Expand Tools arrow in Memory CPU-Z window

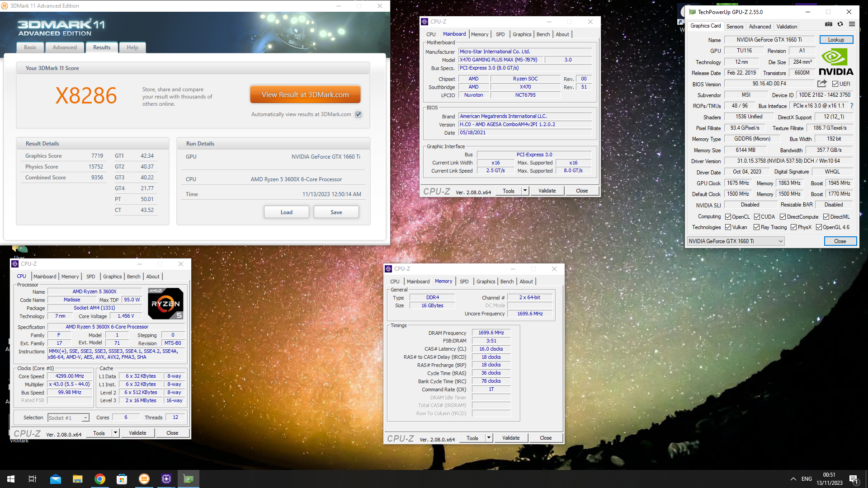pyautogui.click(x=489, y=438)
